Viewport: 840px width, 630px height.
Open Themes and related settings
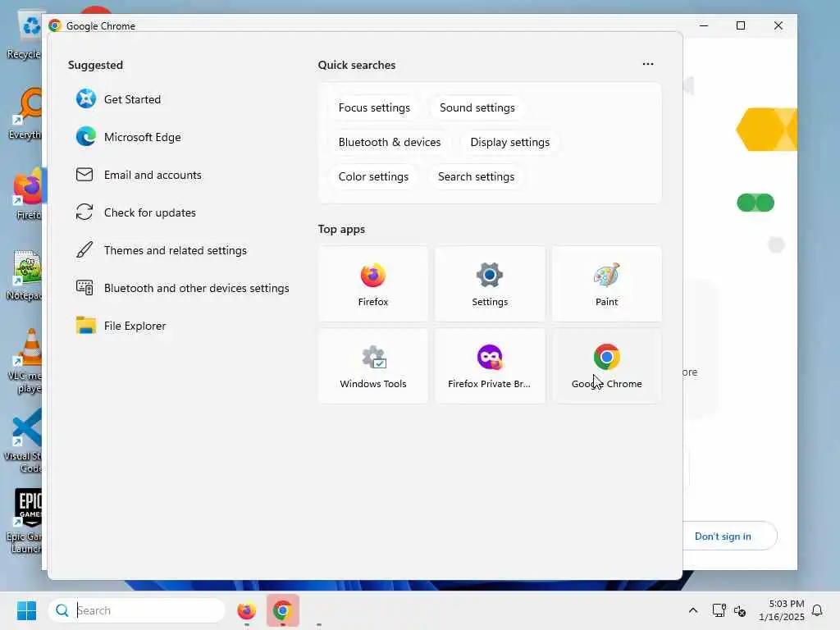(162, 250)
